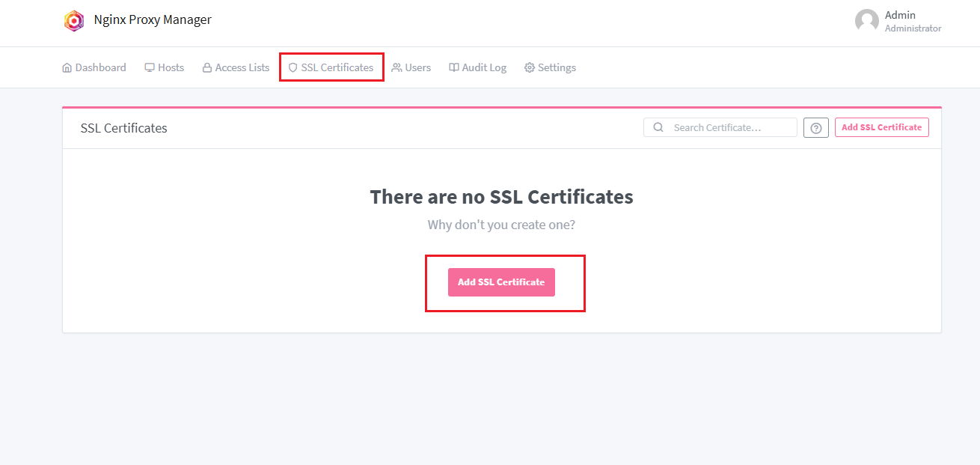Click the Nginx Proxy Manager logo icon
The width and height of the screenshot is (980, 465).
[x=74, y=21]
